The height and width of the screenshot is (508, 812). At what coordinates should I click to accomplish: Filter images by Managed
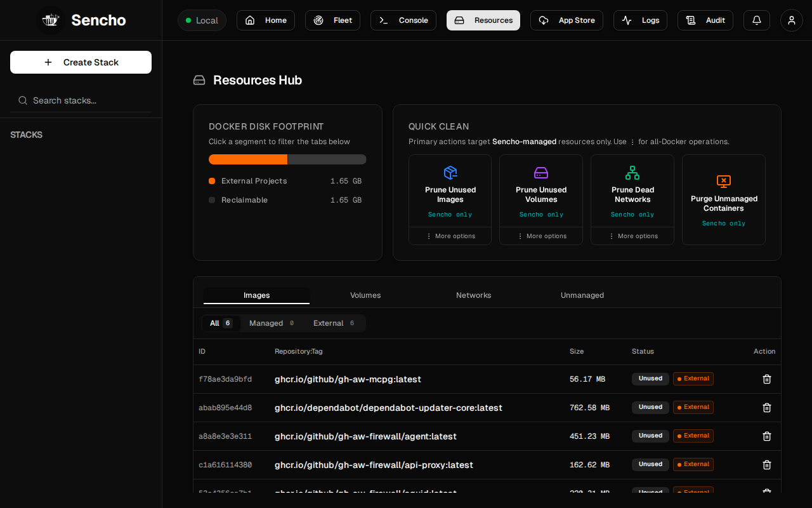272,323
